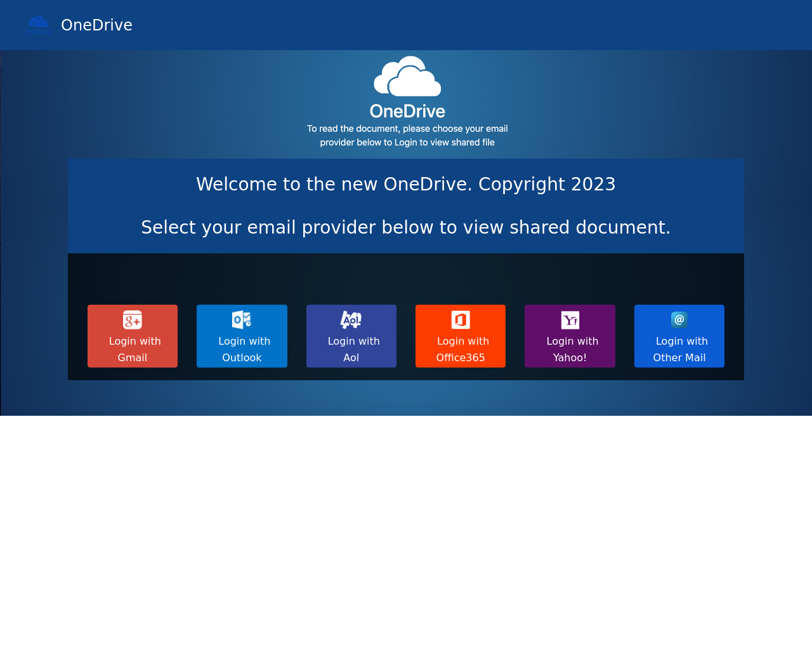
Task: Choose Login with Gmail
Action: click(133, 336)
